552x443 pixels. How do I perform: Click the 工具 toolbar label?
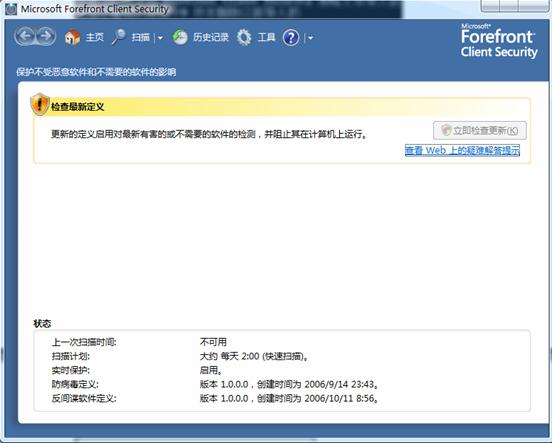click(266, 37)
